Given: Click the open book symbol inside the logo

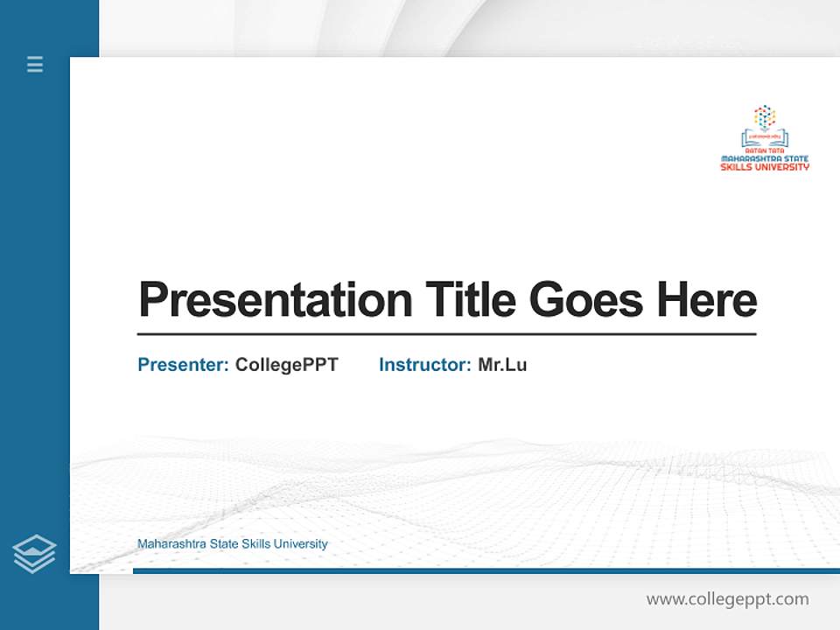Looking at the screenshot, I should 764,137.
